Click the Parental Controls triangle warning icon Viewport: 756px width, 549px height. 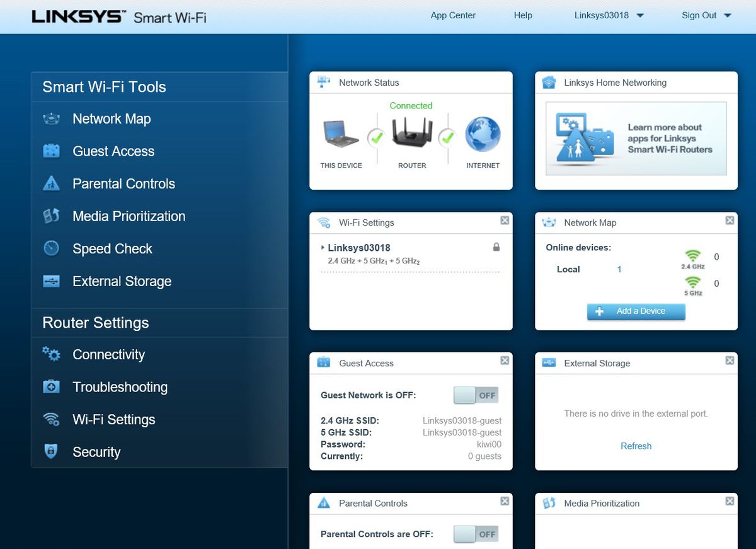[x=51, y=183]
